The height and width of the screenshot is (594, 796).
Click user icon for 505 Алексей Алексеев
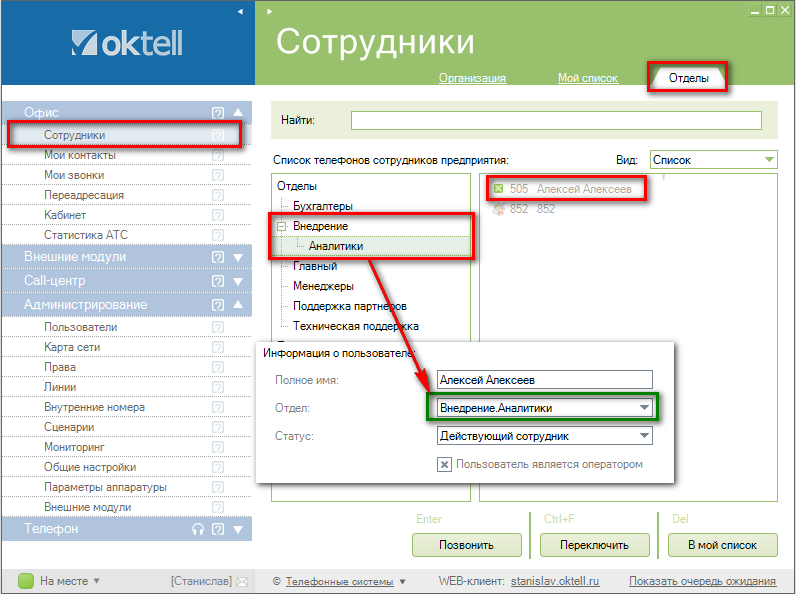498,188
